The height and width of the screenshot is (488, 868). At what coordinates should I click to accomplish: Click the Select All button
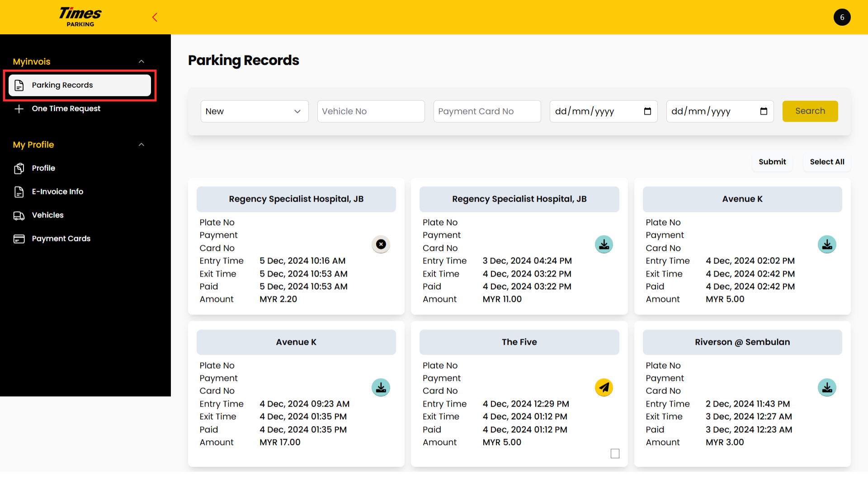[827, 162]
